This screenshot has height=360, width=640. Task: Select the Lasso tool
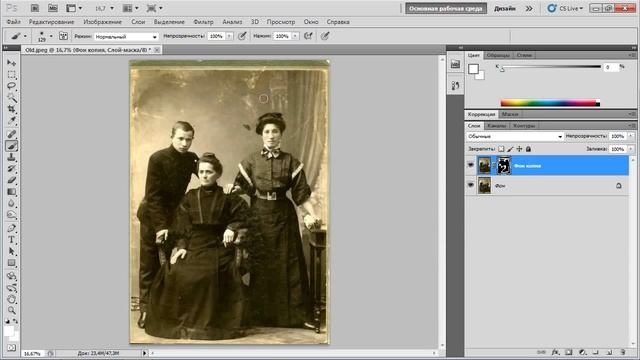coord(11,86)
